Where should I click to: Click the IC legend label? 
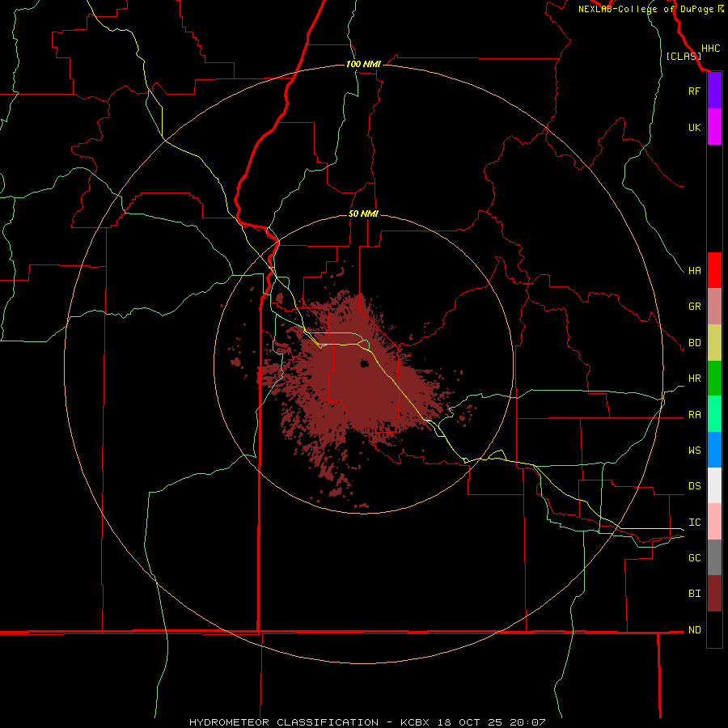(694, 523)
